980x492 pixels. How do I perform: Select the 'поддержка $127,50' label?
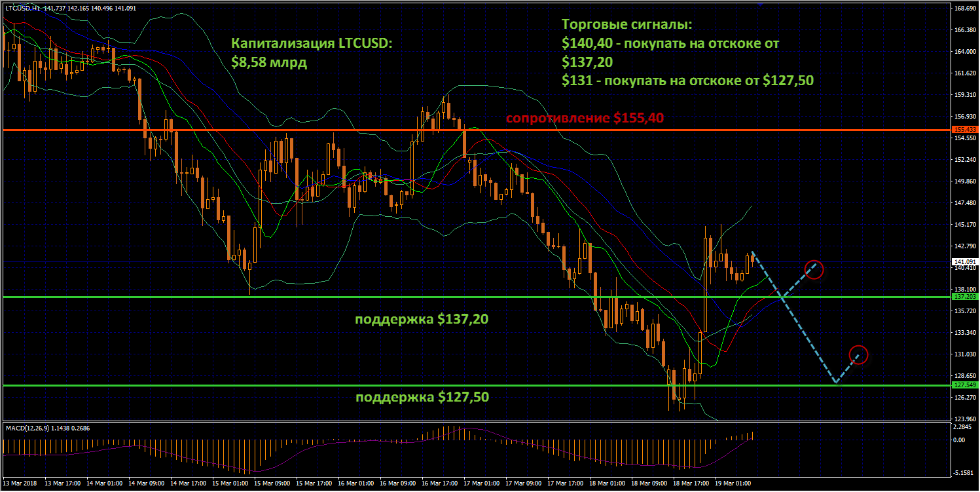click(x=422, y=397)
